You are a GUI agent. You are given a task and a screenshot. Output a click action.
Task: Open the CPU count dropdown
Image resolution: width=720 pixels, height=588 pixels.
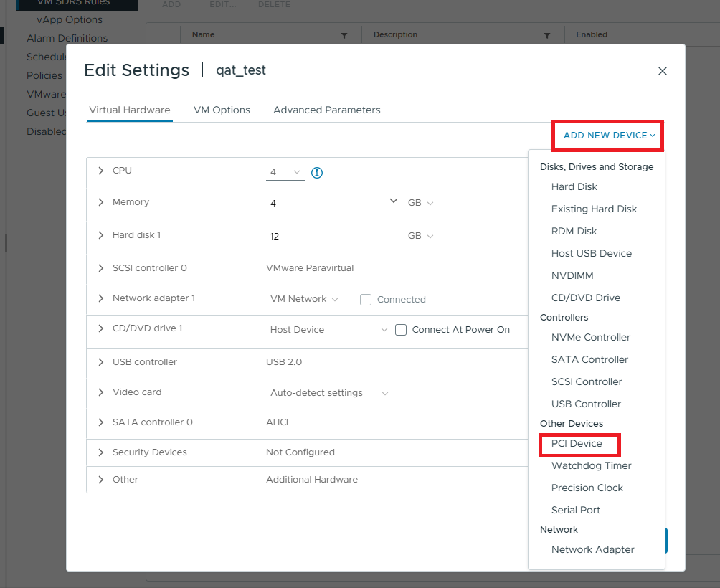285,173
